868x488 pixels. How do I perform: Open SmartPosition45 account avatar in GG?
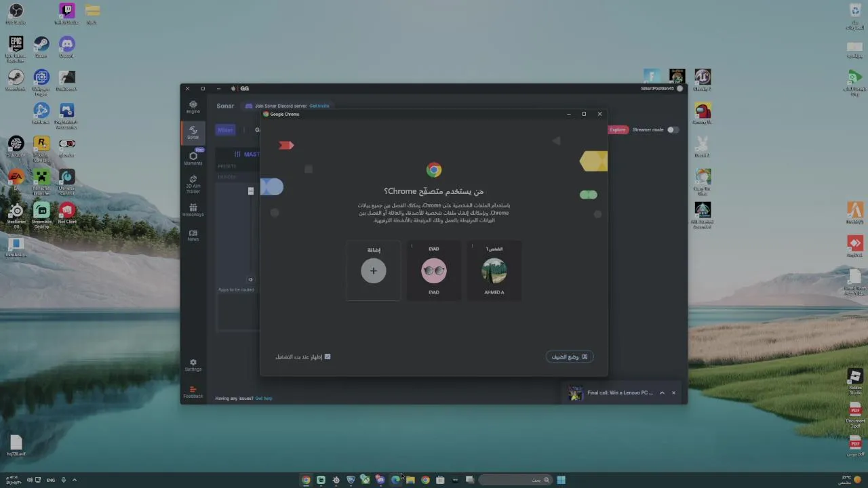tap(680, 88)
